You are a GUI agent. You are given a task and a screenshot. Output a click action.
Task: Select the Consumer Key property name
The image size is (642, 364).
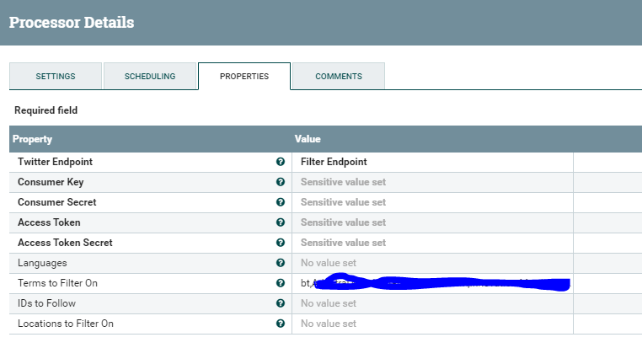click(x=51, y=182)
